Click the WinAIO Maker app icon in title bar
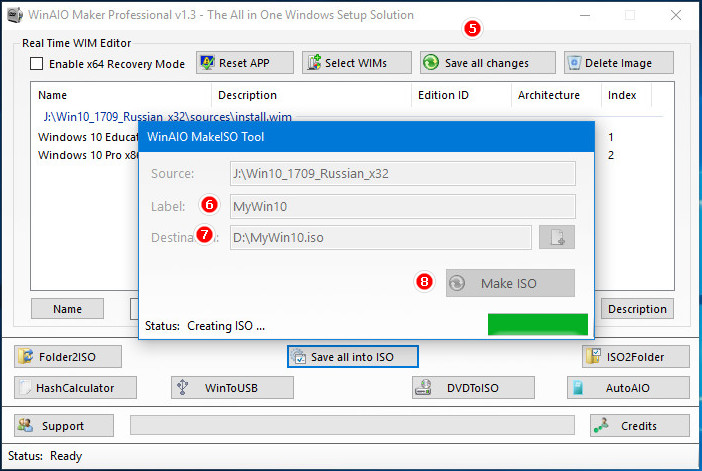The height and width of the screenshot is (471, 702). (x=15, y=15)
